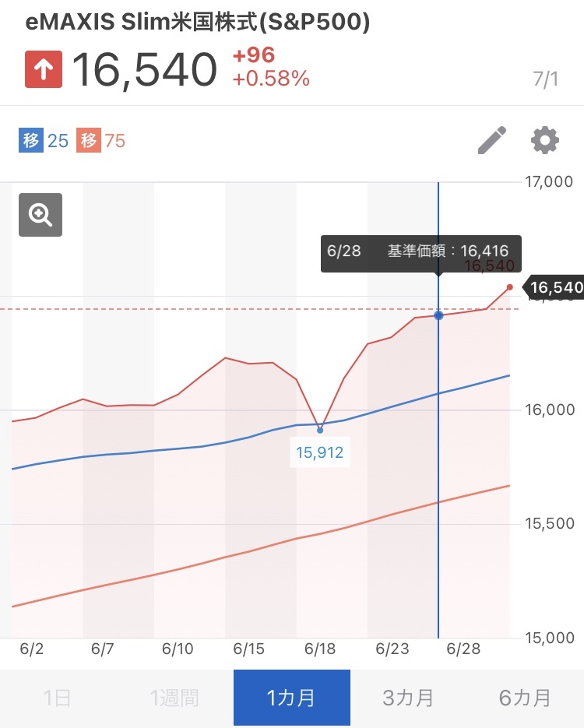Screen dimensions: 584x728
Task: Click the eMAXIS Slim fund title
Action: click(x=198, y=23)
